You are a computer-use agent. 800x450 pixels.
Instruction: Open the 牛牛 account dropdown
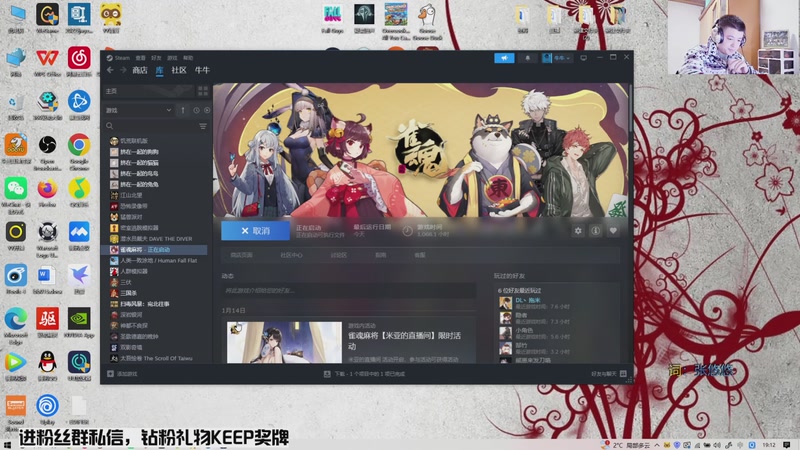(557, 58)
